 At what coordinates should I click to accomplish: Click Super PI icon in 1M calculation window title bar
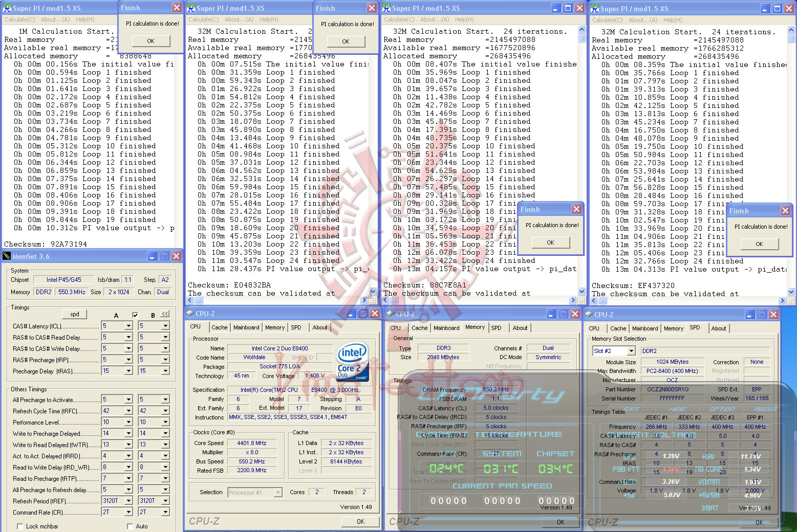click(7, 8)
